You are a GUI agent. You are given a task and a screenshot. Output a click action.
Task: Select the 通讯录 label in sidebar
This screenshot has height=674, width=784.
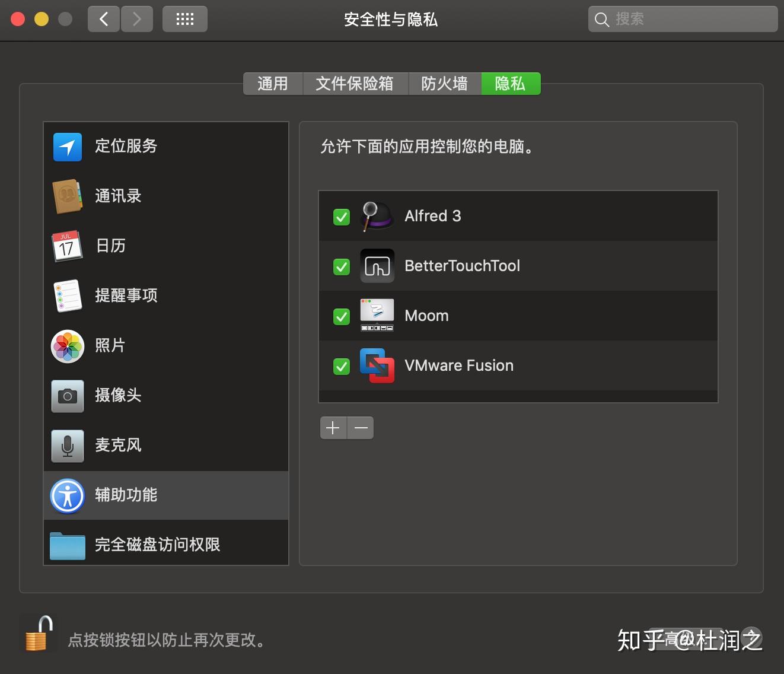[118, 196]
